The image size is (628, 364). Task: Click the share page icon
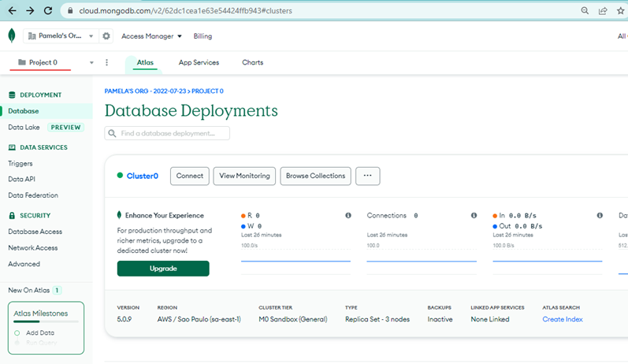603,11
